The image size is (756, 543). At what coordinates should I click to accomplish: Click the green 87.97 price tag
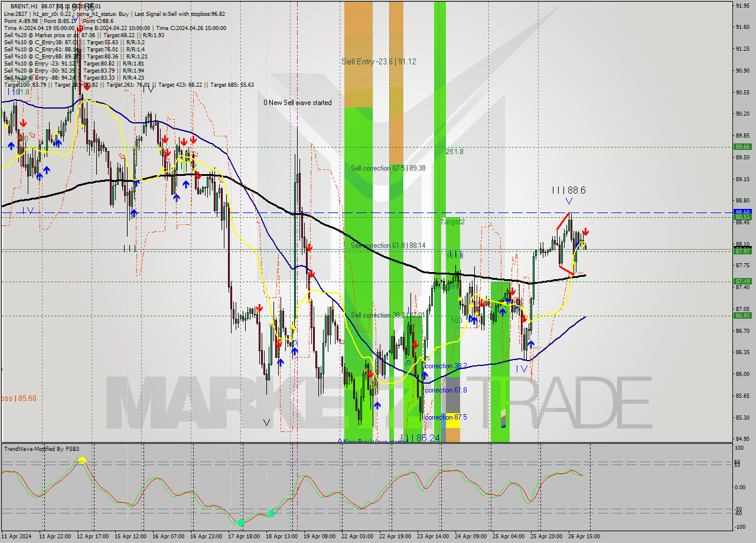coord(742,251)
